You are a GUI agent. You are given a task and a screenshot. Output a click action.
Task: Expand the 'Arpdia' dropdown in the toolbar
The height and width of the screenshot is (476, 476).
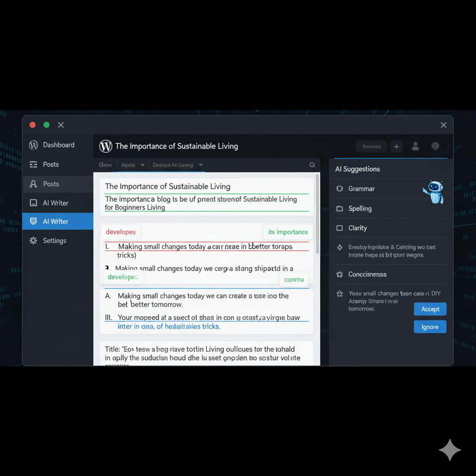(131, 165)
